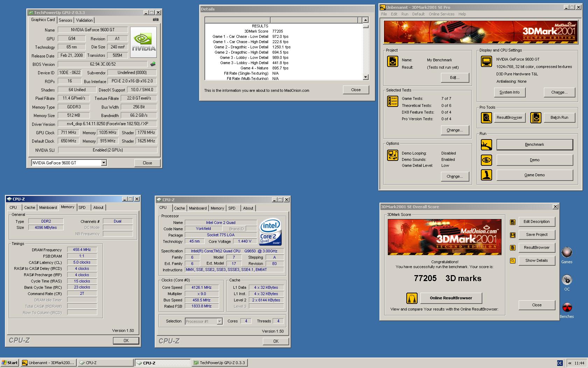Click Change... in Display and CPU Settings
The height and width of the screenshot is (368, 588).
559,92
